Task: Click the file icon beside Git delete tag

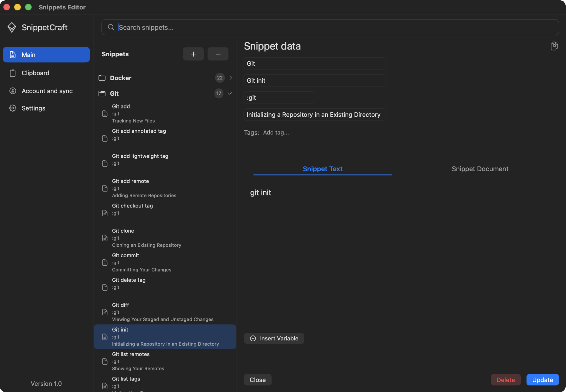Action: pos(105,287)
